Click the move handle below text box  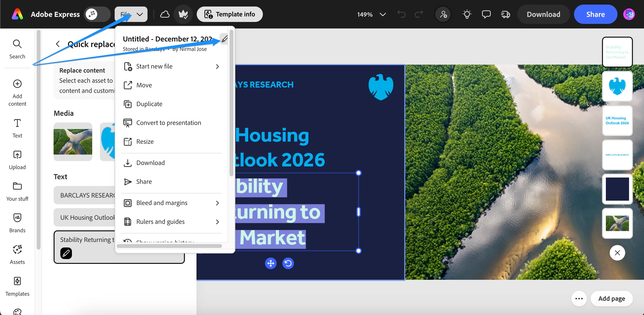(x=271, y=263)
